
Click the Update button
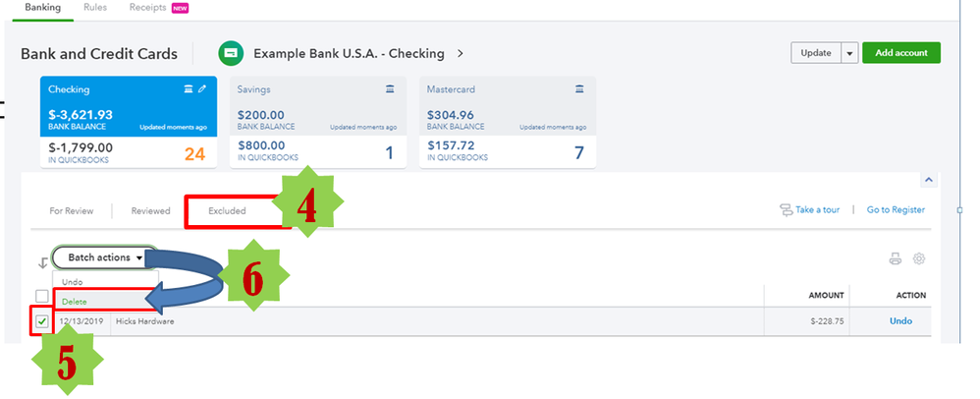816,53
